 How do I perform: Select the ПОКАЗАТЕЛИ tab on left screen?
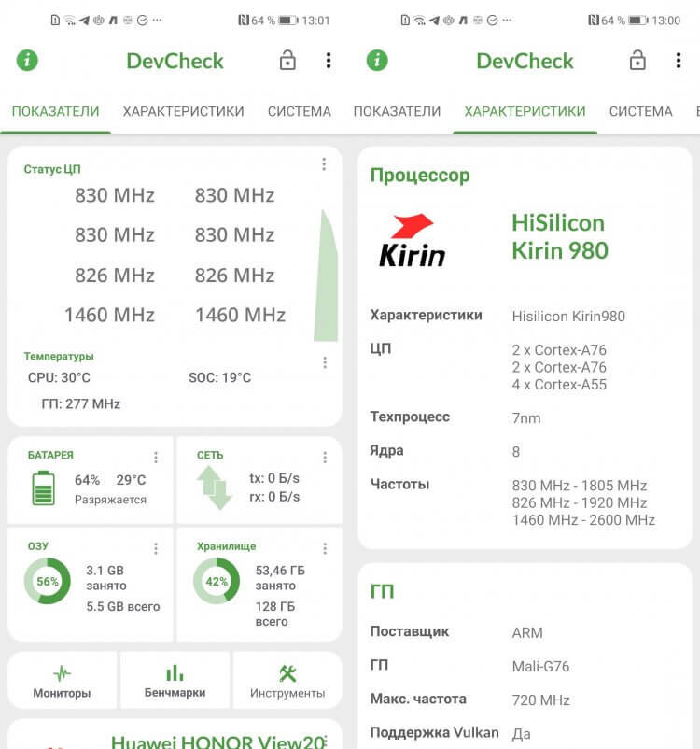click(55, 111)
